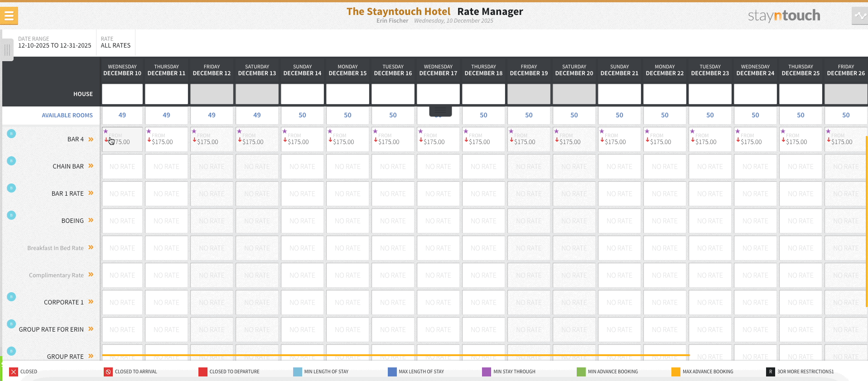Expand the BOEING rate row
Viewport: 868px width, 381px height.
91,220
